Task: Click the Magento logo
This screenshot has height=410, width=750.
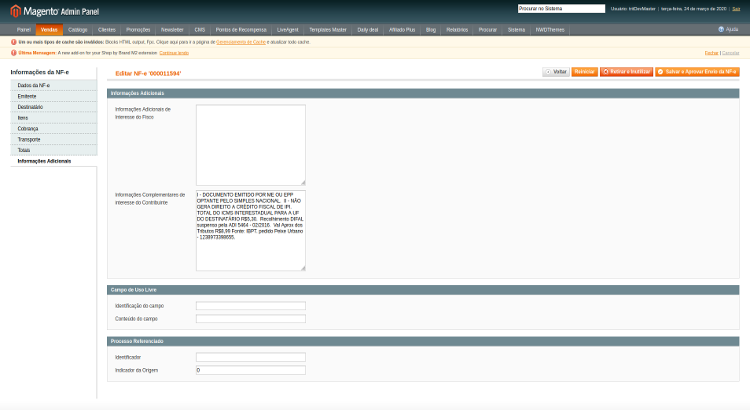Action: pyautogui.click(x=55, y=11)
